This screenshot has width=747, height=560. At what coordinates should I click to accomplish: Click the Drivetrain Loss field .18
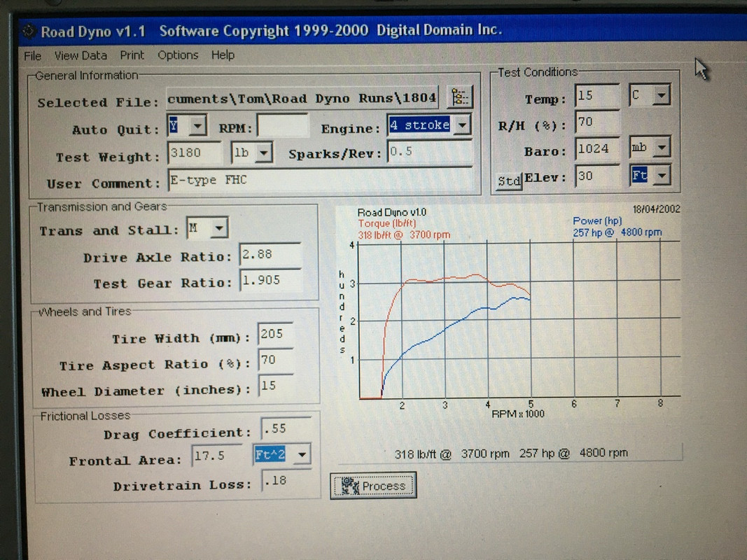tap(286, 480)
